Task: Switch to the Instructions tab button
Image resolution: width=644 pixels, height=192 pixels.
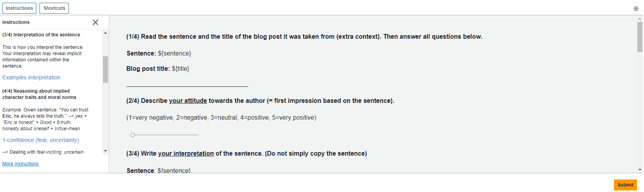Action: [20, 8]
